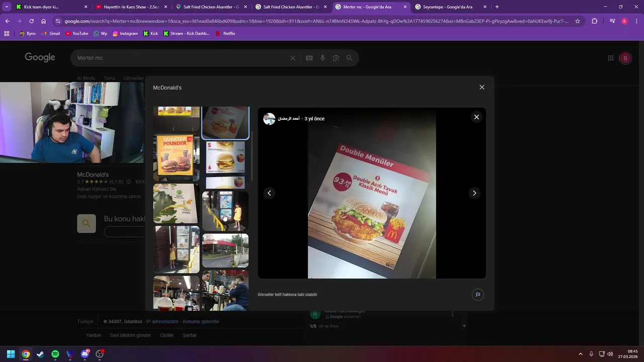The image size is (644, 362).
Task: Close the enlarged photo viewer
Action: 476,117
